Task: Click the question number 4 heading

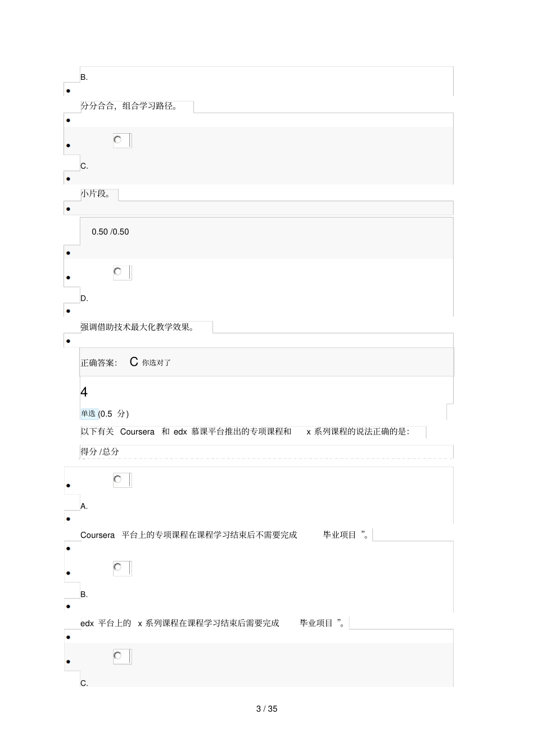Action: [84, 392]
